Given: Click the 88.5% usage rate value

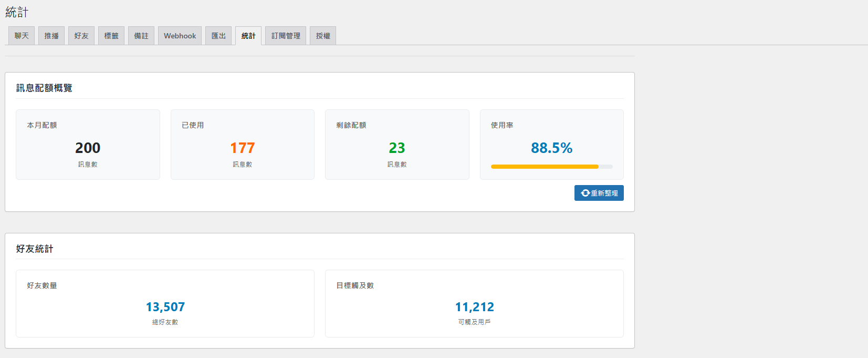Looking at the screenshot, I should (552, 148).
